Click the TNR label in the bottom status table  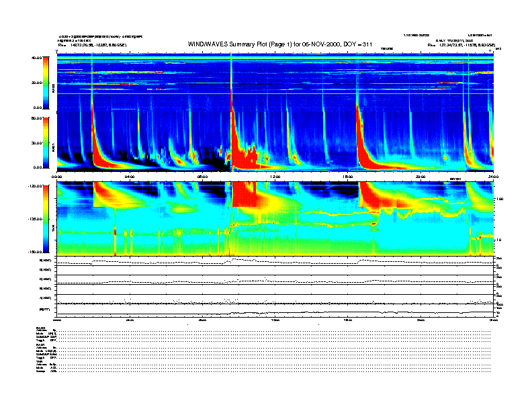tap(40, 361)
